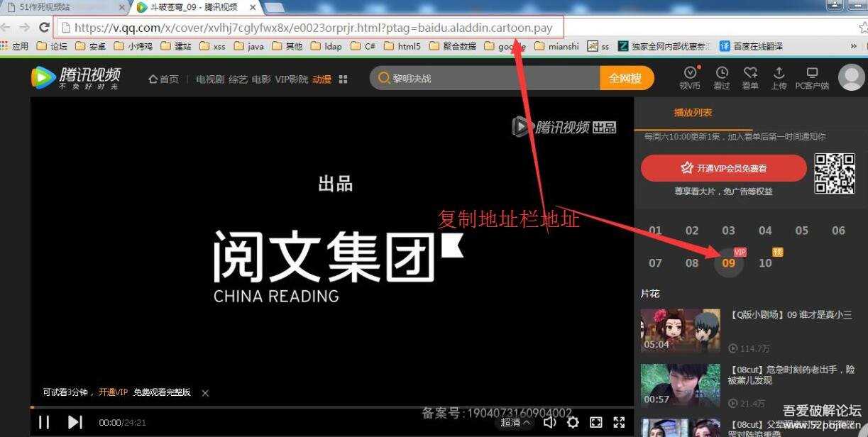Screen dimensions: 868x437
Task: Open the mianshi bookmark folder
Action: coord(557,46)
